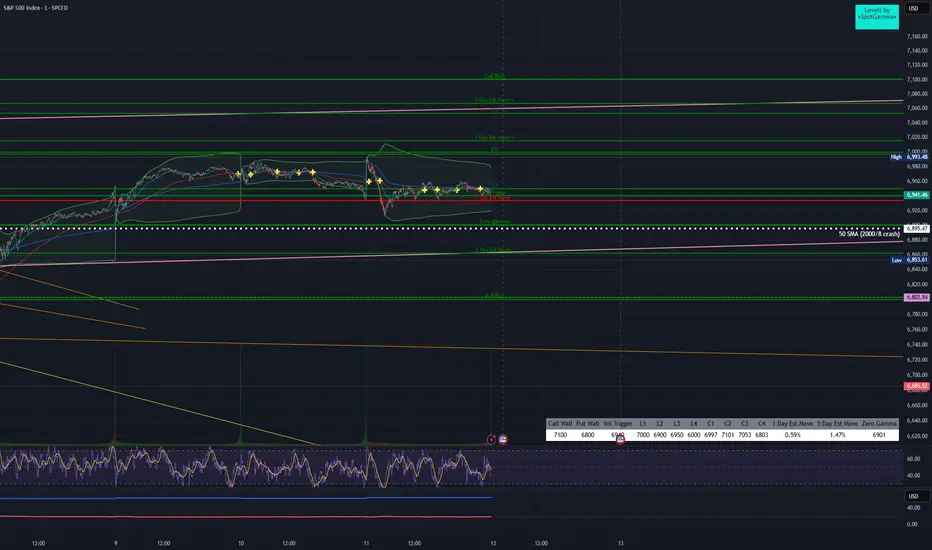Viewport: 932px width, 550px height.
Task: Click the date label 9 on the time axis
Action: [x=115, y=543]
